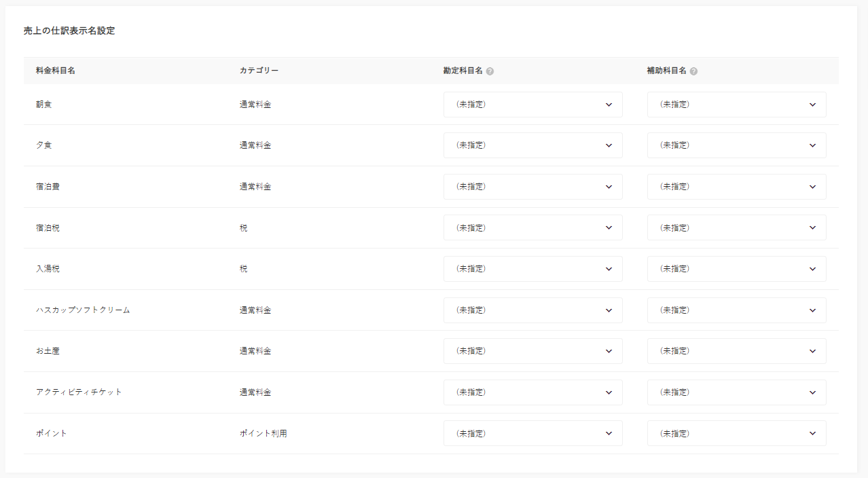
Task: Open 勘定科目名 dropdown for アクティビティチケット
Action: click(x=532, y=392)
